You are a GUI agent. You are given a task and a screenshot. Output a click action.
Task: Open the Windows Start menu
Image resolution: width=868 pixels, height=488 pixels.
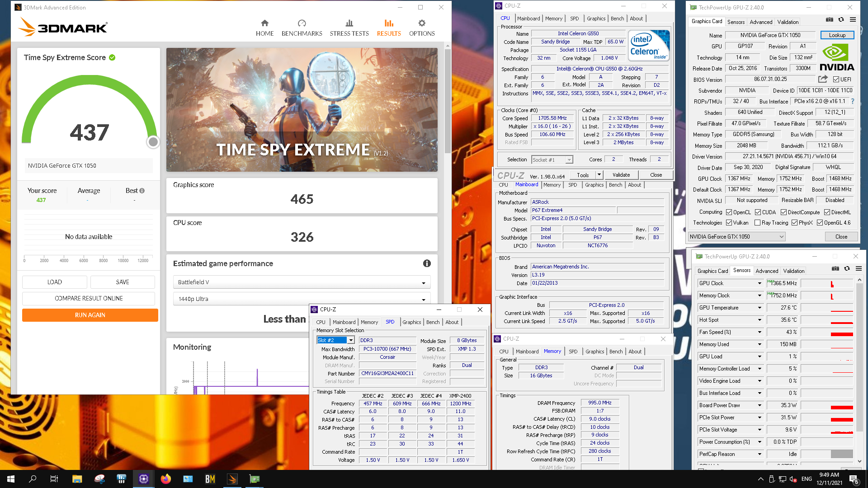(11, 479)
